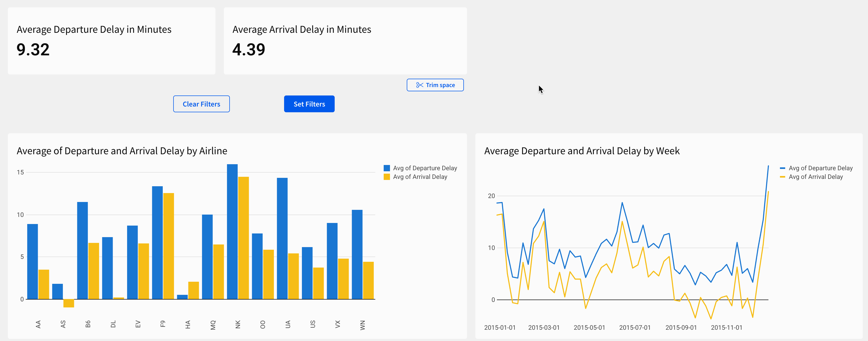Select the NK departure delay bar
Image resolution: width=868 pixels, height=341 pixels.
pos(232,231)
